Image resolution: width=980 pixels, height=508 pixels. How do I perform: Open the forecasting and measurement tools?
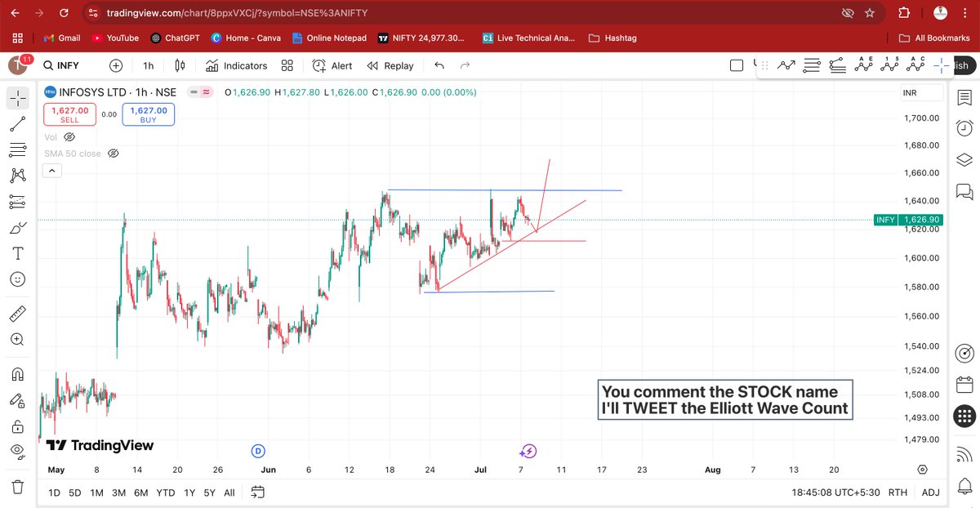pos(18,202)
